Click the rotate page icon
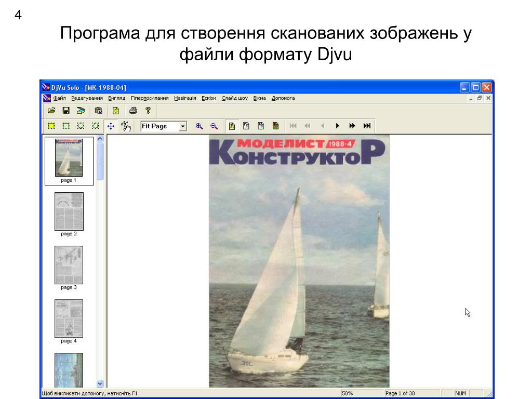532x399 pixels. [x=116, y=111]
